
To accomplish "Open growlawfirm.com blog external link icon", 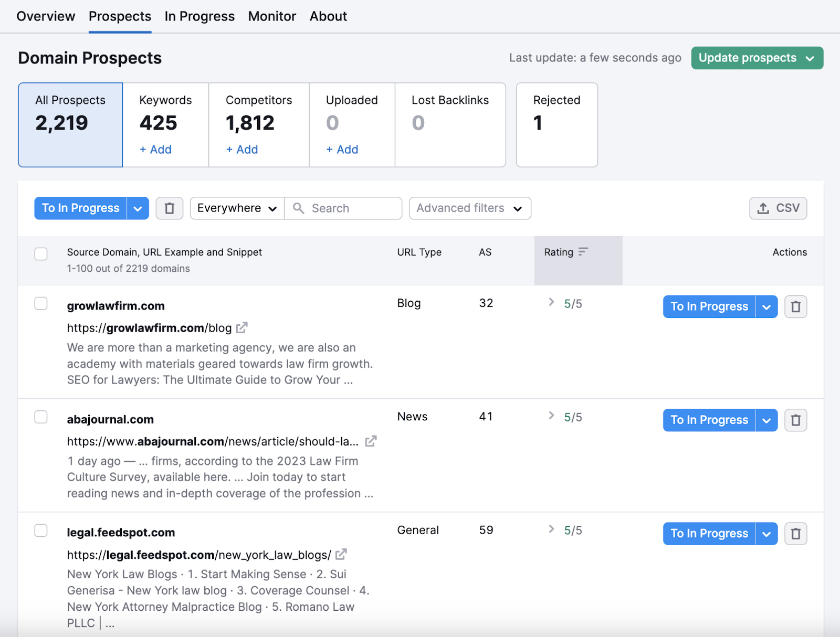I will (x=241, y=328).
